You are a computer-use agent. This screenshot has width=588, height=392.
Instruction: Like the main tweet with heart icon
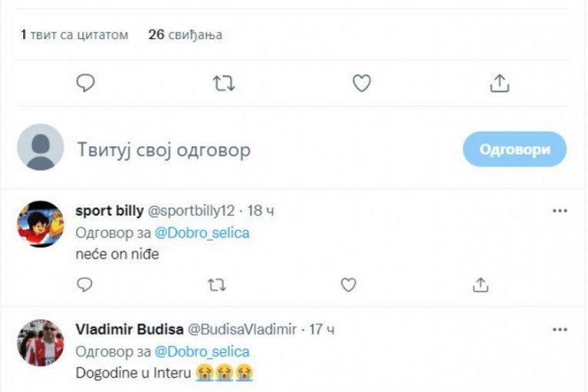(361, 83)
